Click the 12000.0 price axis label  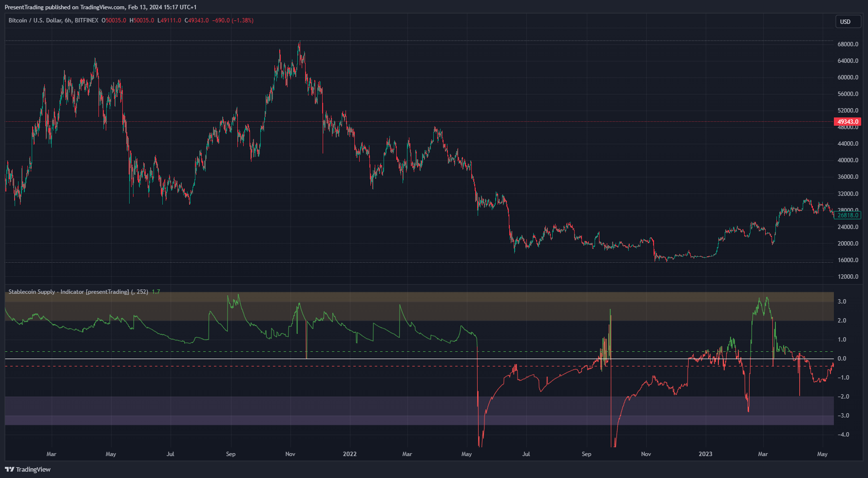coord(848,277)
